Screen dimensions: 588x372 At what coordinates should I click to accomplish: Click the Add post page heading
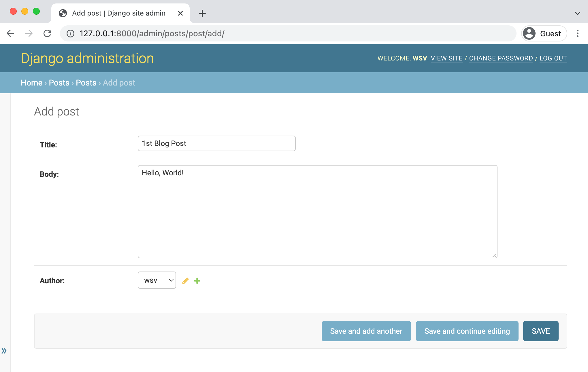pyautogui.click(x=56, y=111)
